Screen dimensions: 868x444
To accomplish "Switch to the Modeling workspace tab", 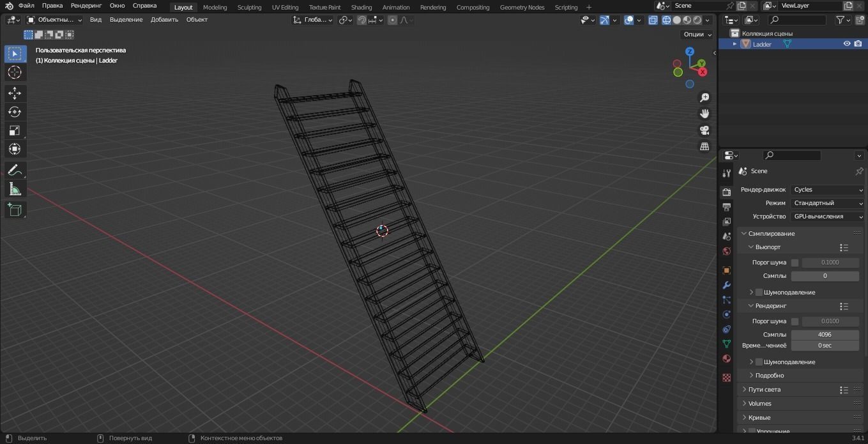I will tap(215, 7).
